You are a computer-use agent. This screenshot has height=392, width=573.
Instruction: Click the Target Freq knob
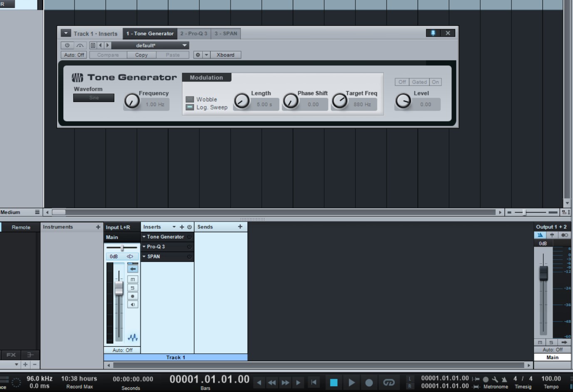(340, 101)
